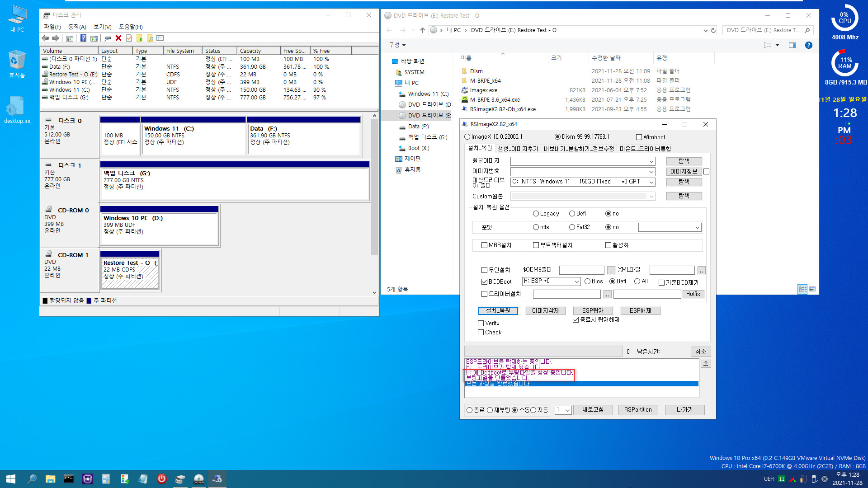Image resolution: width=868 pixels, height=488 pixels.
Task: Click the Hotfix button
Action: coord(693,294)
